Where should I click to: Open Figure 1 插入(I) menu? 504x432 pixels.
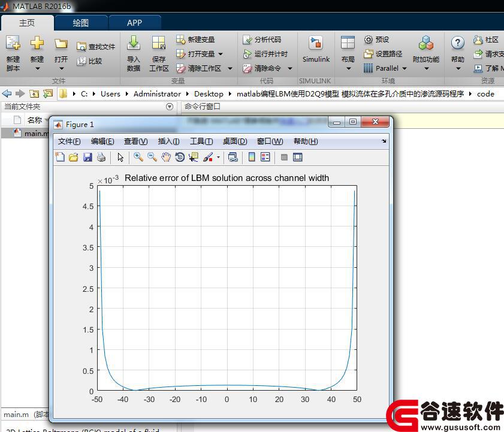(168, 141)
